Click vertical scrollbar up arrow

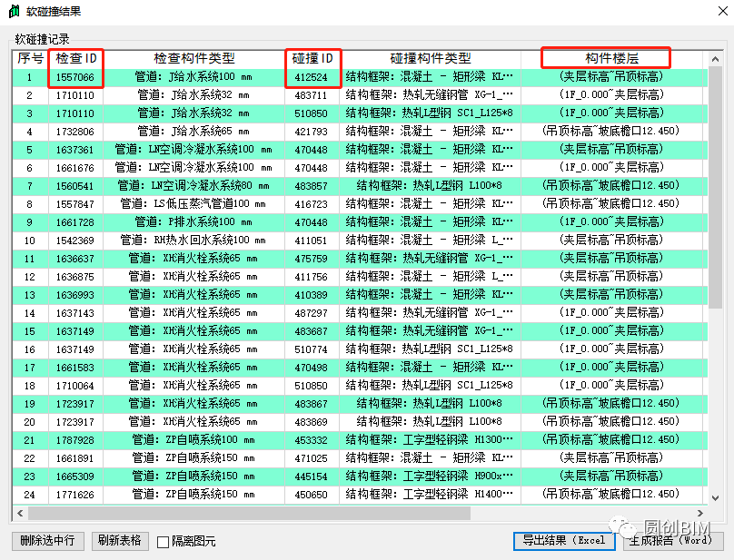pos(715,59)
